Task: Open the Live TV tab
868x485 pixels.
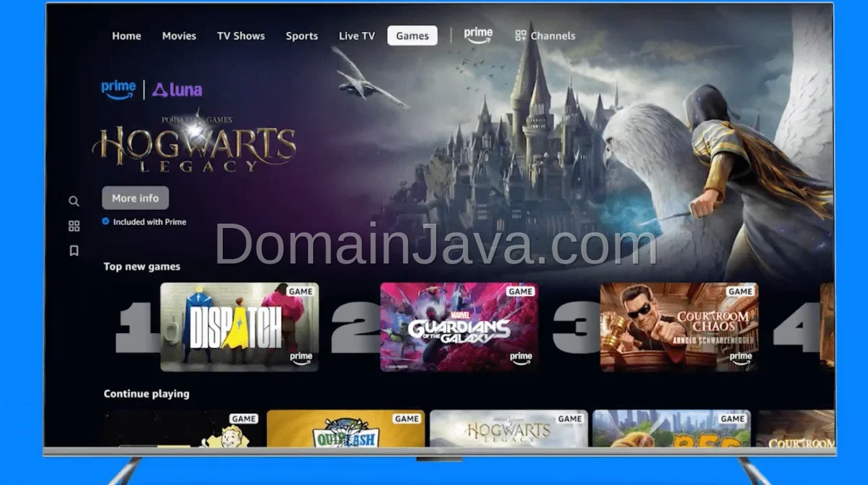Action: pos(357,35)
